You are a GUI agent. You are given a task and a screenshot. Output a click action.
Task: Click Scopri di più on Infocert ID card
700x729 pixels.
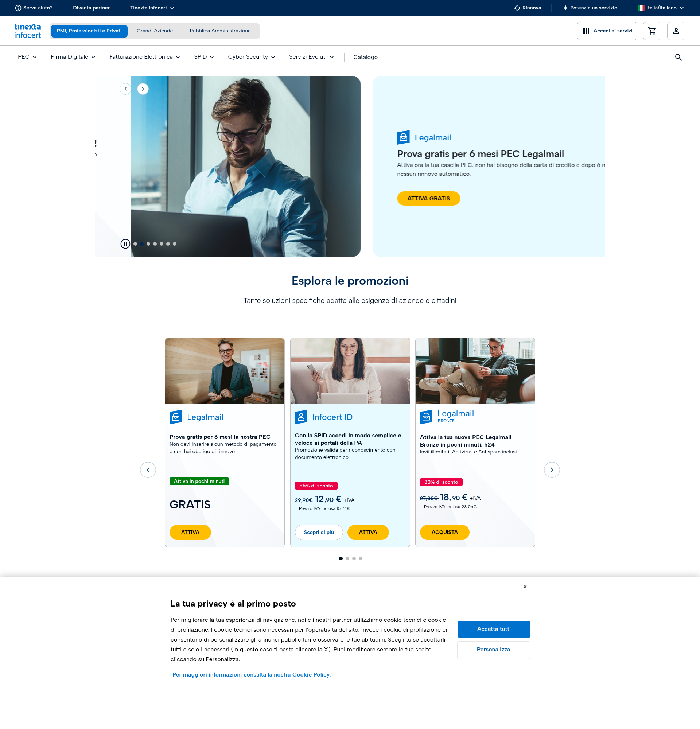click(x=319, y=532)
